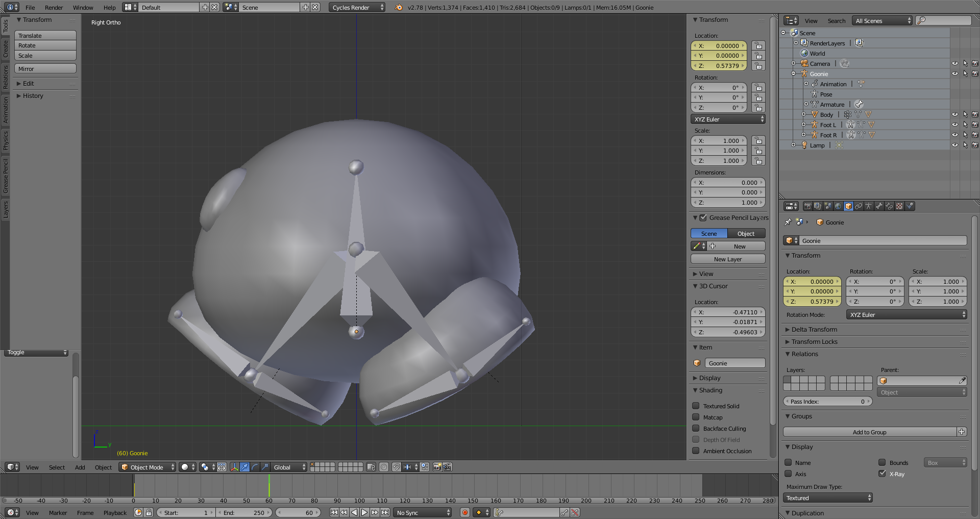Viewport: 980px width, 519px height.
Task: Toggle proportional editing circle icon
Action: click(x=384, y=467)
